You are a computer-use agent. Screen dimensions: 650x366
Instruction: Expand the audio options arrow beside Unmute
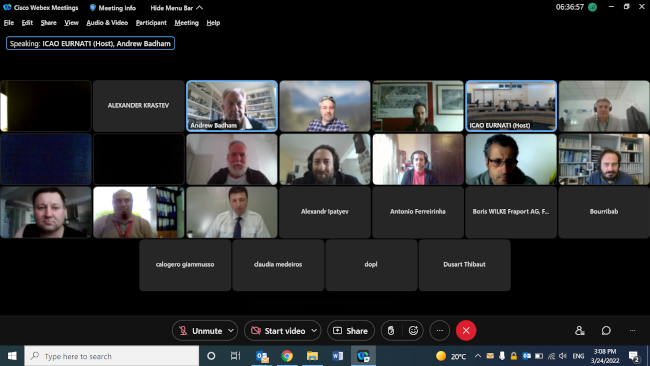pos(231,330)
